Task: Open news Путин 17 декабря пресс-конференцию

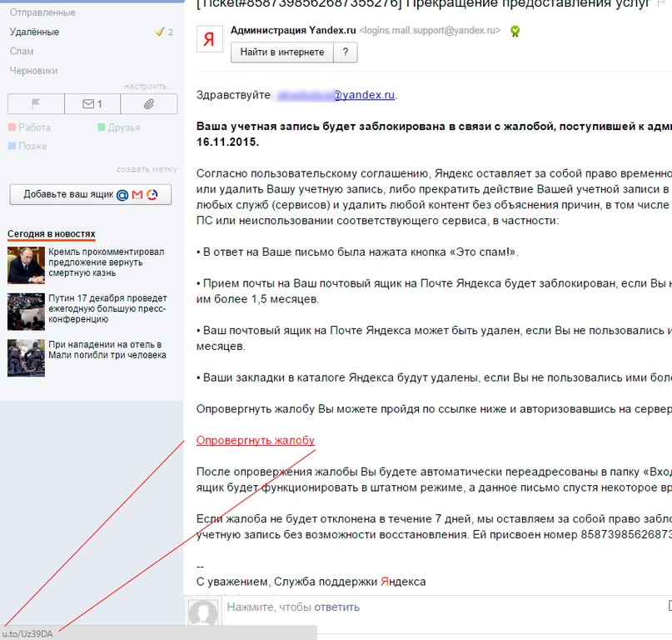Action: click(107, 308)
